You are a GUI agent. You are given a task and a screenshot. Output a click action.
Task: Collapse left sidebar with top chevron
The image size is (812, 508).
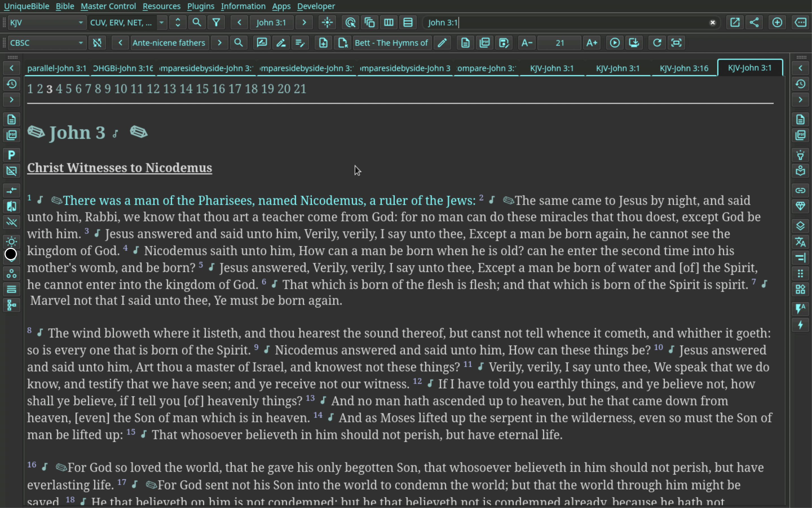tap(11, 68)
